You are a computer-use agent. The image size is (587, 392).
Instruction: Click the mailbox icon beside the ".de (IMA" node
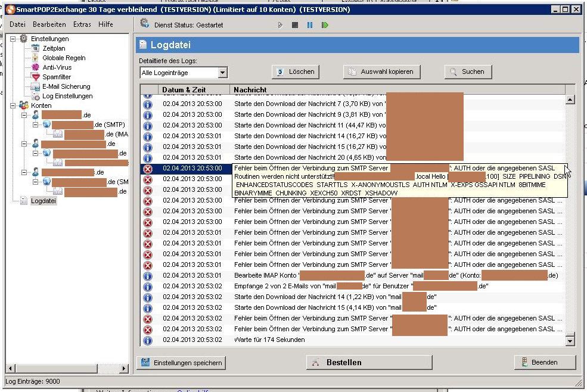58,134
